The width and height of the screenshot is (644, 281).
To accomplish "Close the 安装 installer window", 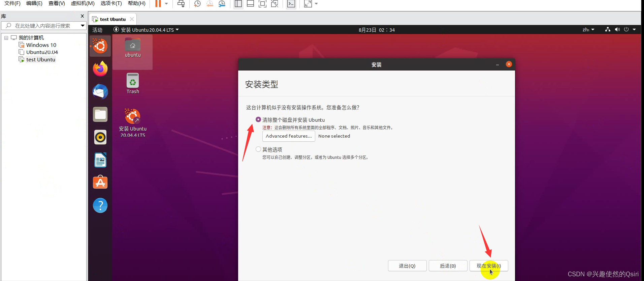I will (509, 64).
